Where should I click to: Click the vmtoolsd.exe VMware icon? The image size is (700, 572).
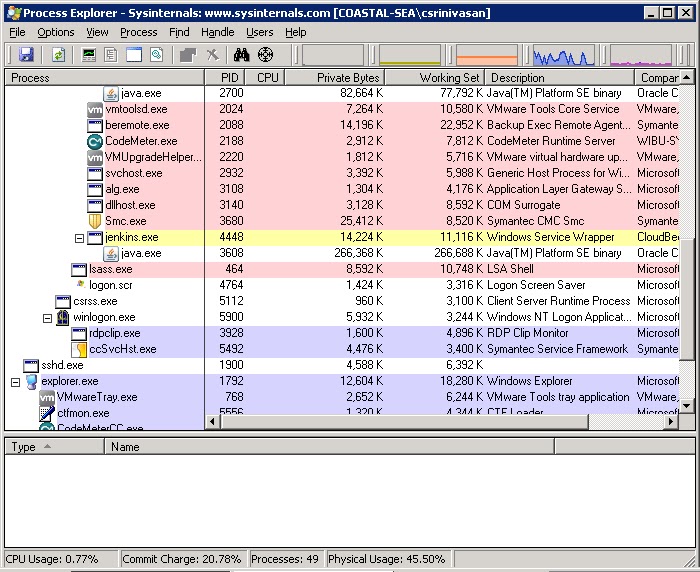point(95,109)
